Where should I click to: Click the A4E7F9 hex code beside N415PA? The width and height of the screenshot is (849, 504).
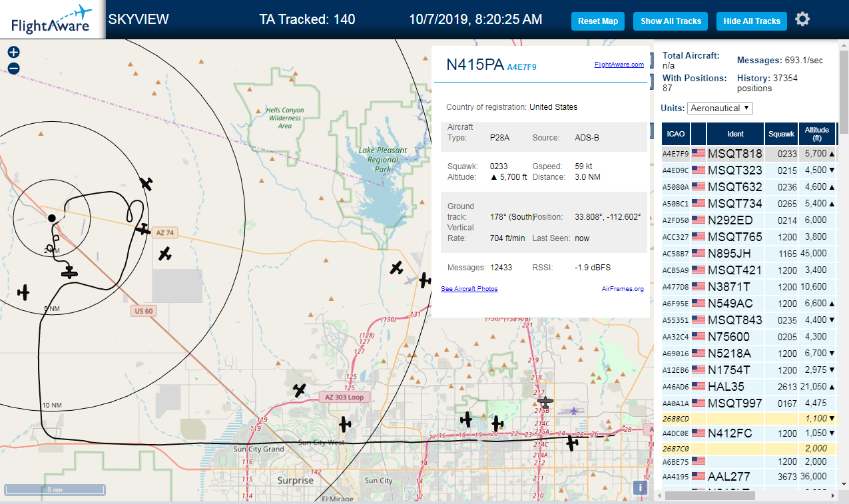(521, 67)
